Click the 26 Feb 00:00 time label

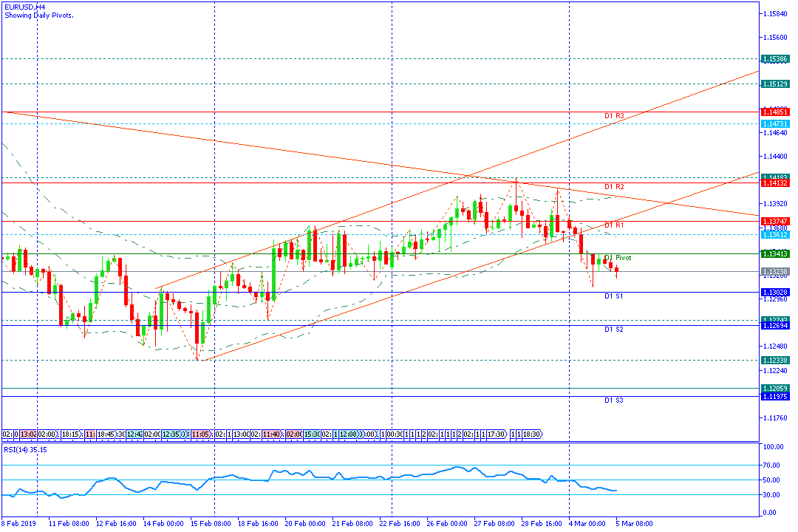click(447, 523)
